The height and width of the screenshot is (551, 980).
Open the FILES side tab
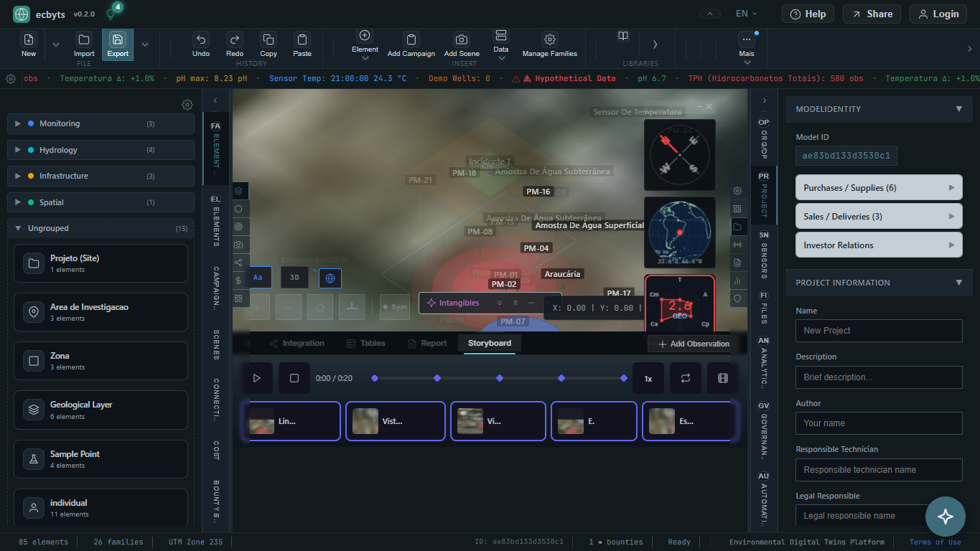pos(764,307)
